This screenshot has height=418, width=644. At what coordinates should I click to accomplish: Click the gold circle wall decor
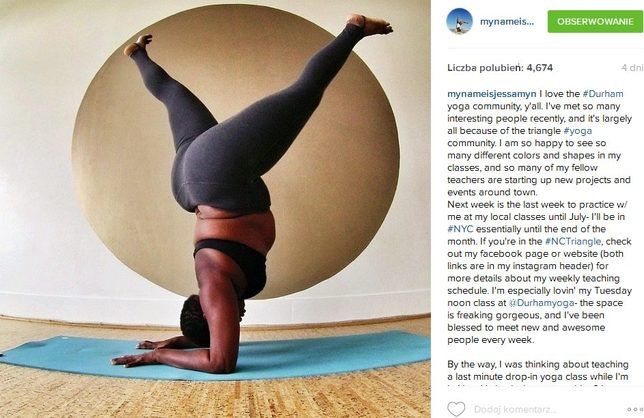236,152
